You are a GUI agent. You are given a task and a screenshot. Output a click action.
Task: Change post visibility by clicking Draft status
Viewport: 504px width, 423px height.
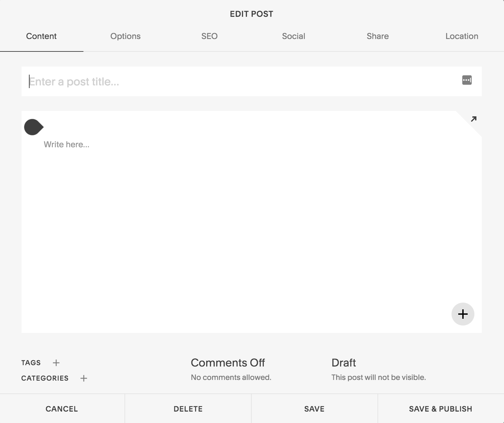pos(344,363)
